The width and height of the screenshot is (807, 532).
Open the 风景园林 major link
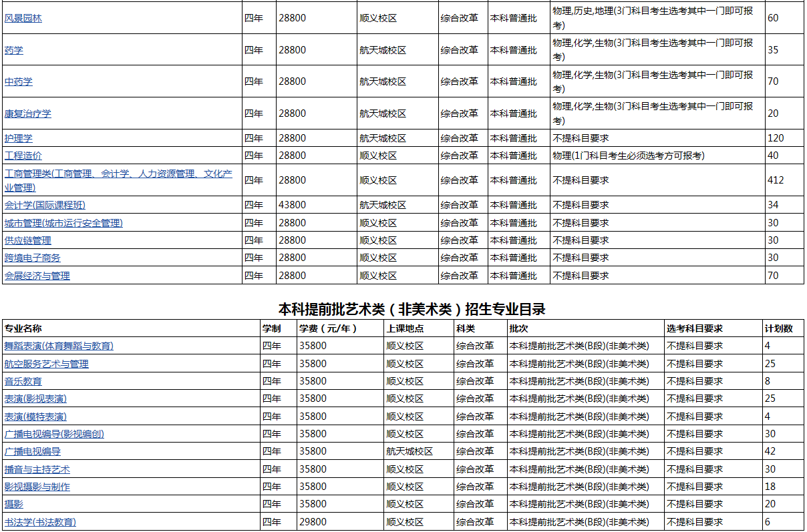[x=23, y=18]
